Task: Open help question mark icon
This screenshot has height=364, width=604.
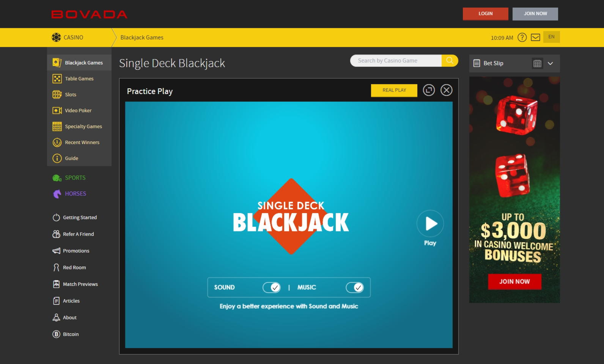Action: point(522,37)
